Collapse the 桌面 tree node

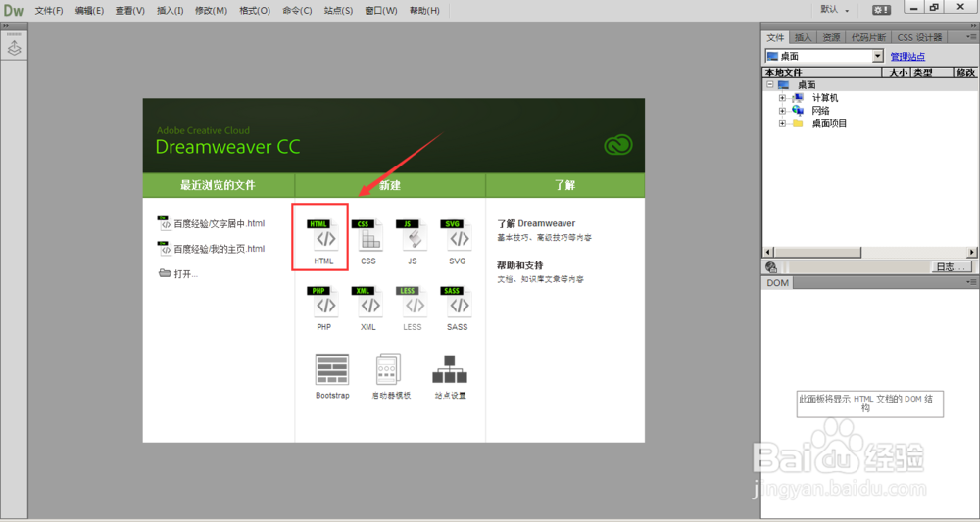coord(769,85)
